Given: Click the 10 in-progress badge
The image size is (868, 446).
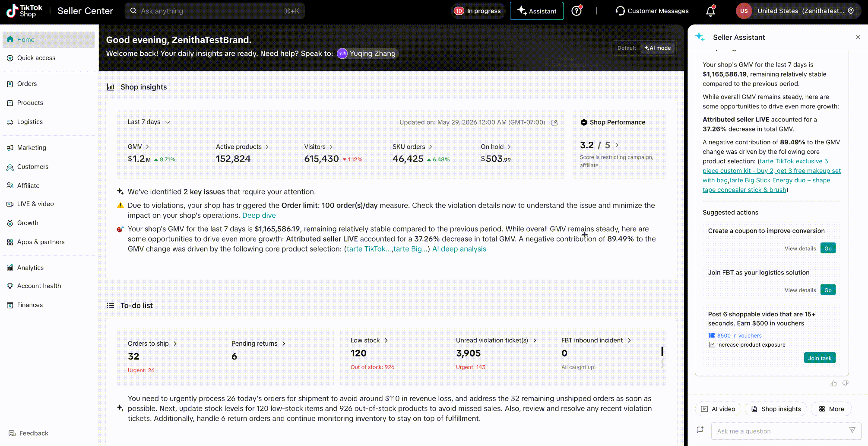Looking at the screenshot, I should (459, 11).
